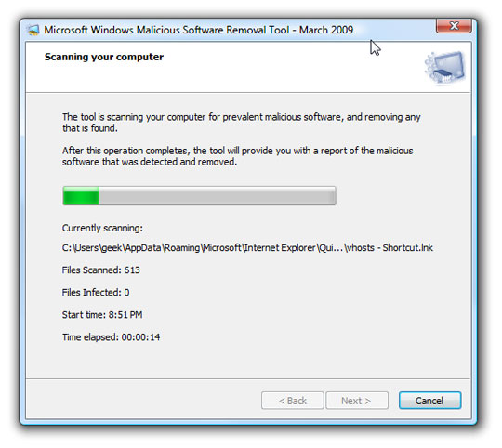Click the 'Currently scanning:' label

coord(102,228)
